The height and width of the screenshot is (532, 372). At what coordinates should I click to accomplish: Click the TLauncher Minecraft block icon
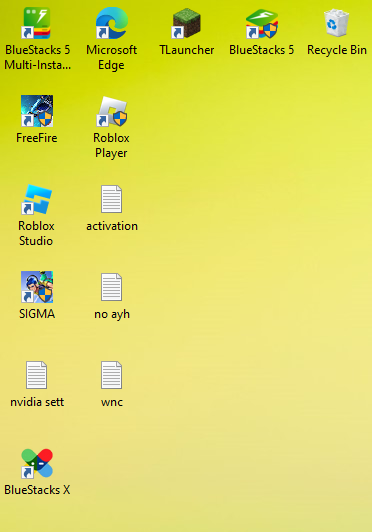tap(186, 23)
